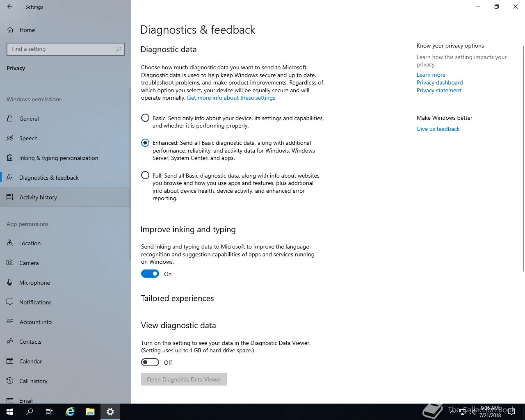Image resolution: width=525 pixels, height=420 pixels.
Task: Select Basic diagnostic data option
Action: pyautogui.click(x=145, y=118)
